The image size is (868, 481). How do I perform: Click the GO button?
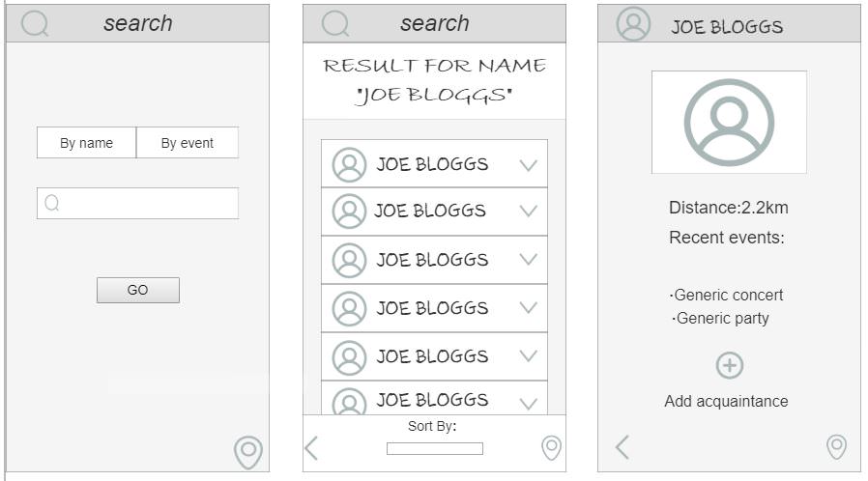coord(138,290)
